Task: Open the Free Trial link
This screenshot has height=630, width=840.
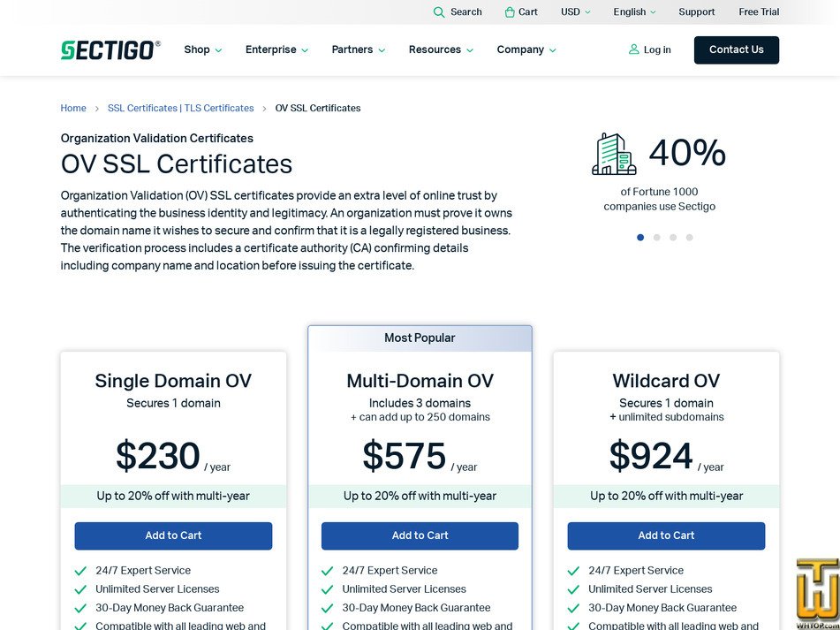Action: pyautogui.click(x=758, y=11)
